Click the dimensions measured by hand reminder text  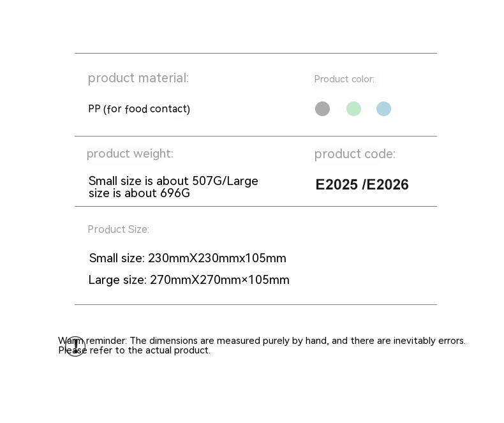tap(297, 341)
